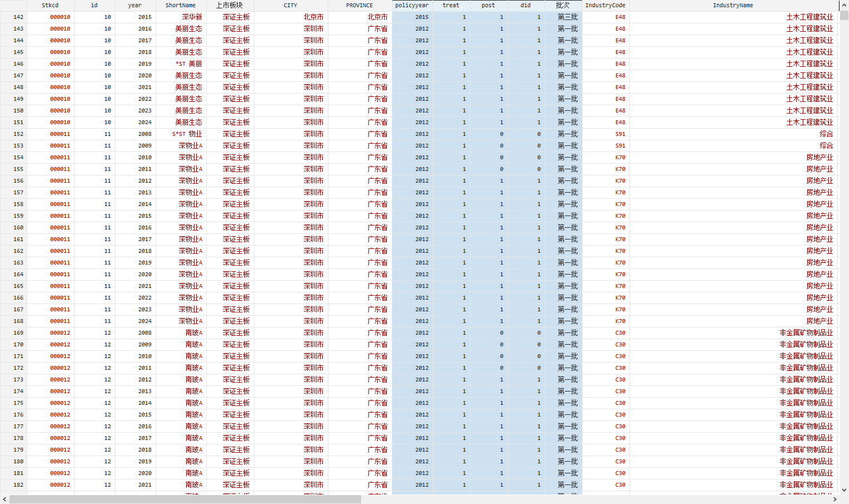Click the scroll up arrow of vertical scrollbar
This screenshot has height=504, width=849.
pyautogui.click(x=844, y=4)
